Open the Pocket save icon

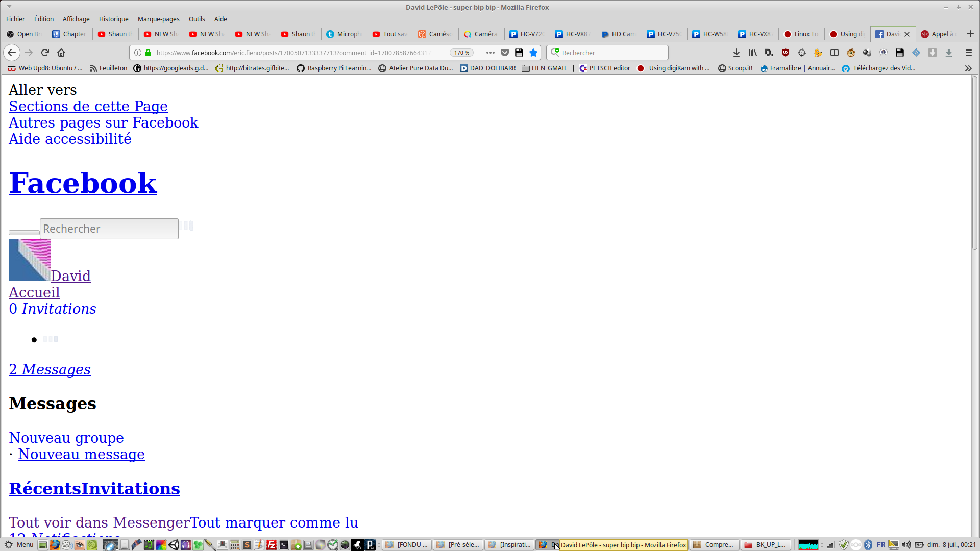pyautogui.click(x=505, y=53)
